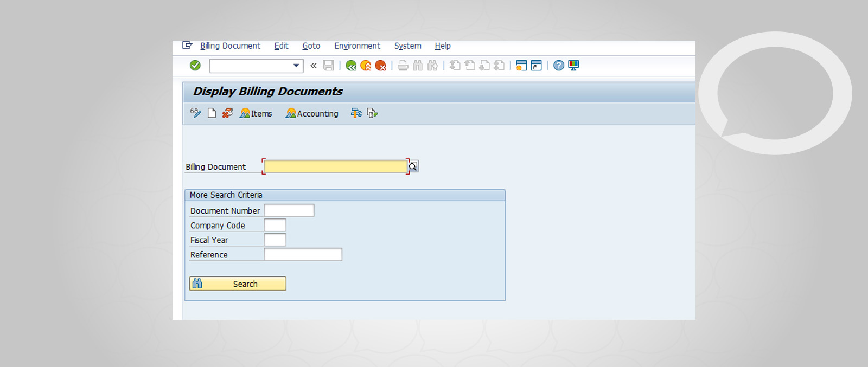Open the Environment menu

357,46
